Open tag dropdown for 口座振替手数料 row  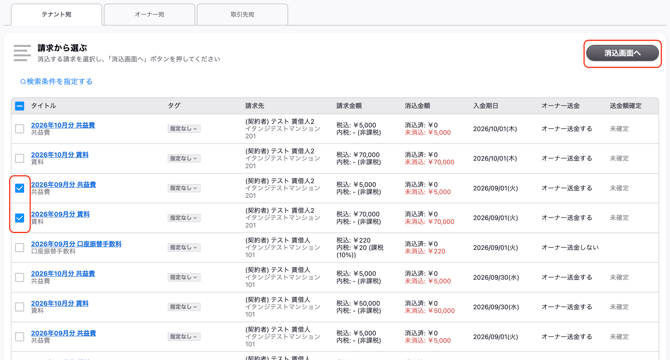(x=184, y=247)
